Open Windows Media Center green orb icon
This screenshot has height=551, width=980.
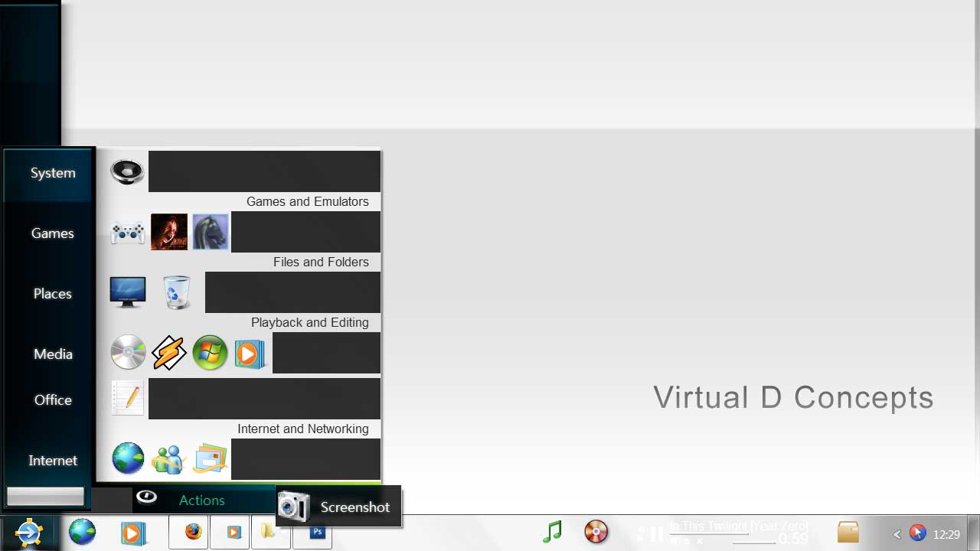pyautogui.click(x=210, y=353)
